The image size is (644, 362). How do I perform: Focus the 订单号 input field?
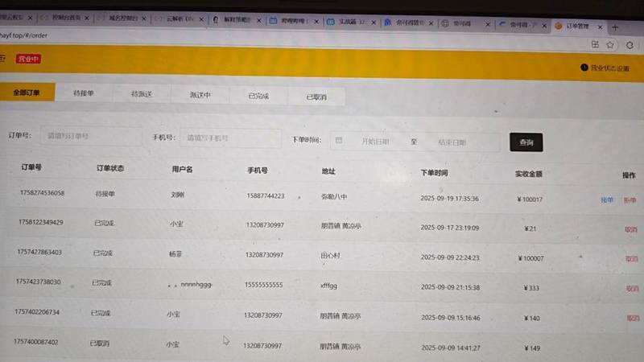[x=91, y=136]
